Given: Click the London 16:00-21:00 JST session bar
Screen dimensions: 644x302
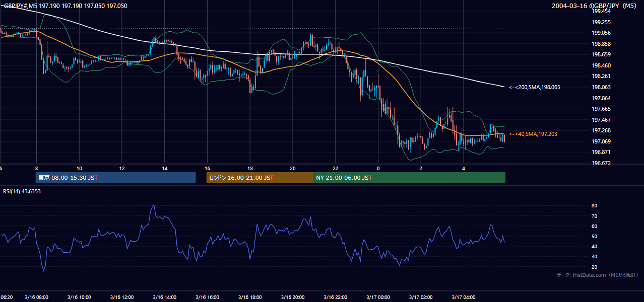Looking at the screenshot, I should 260,178.
